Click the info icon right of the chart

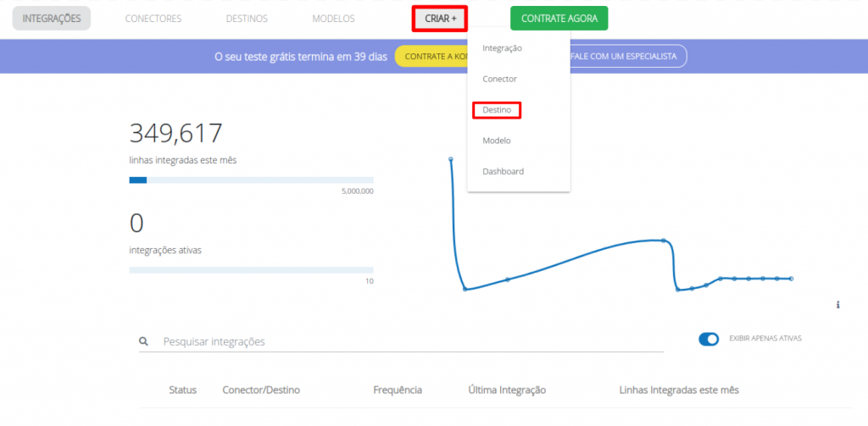click(837, 304)
